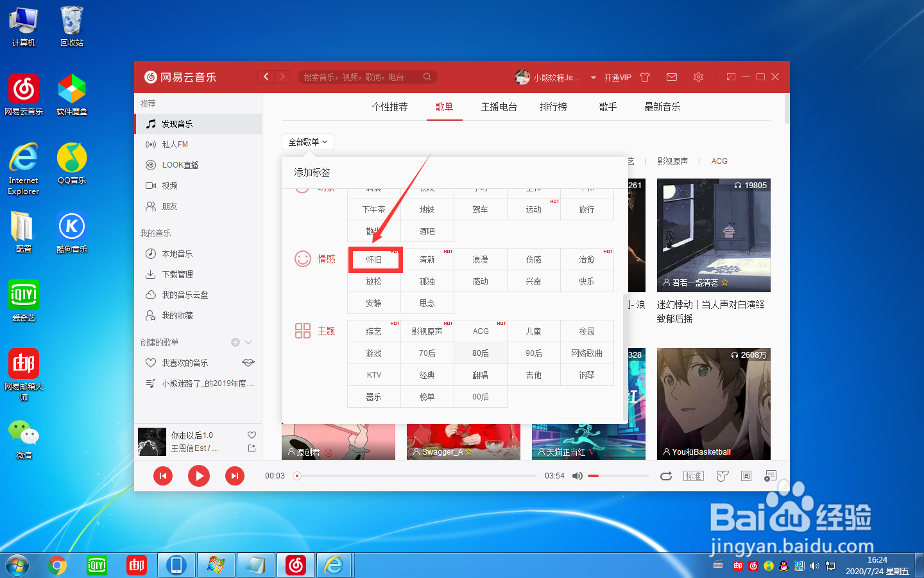924x578 pixels.
Task: Skip to the next track
Action: [235, 476]
